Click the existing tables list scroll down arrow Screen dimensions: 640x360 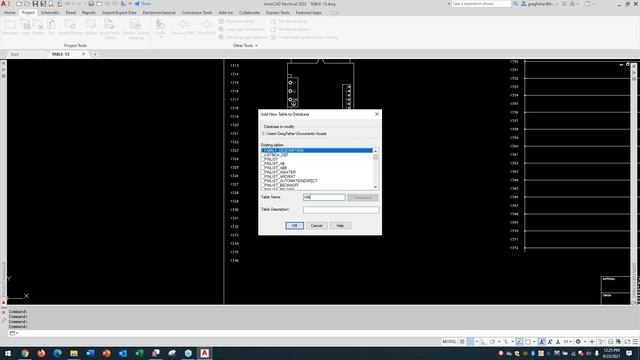pos(376,187)
